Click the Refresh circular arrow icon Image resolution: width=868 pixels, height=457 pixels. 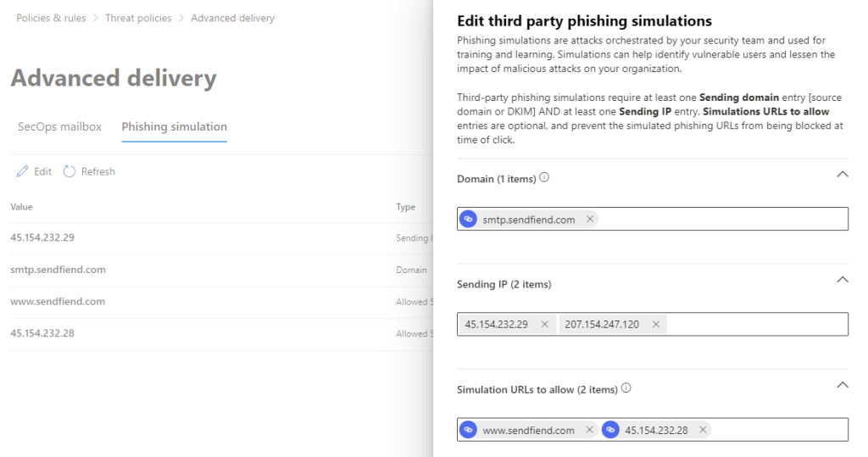(x=70, y=172)
